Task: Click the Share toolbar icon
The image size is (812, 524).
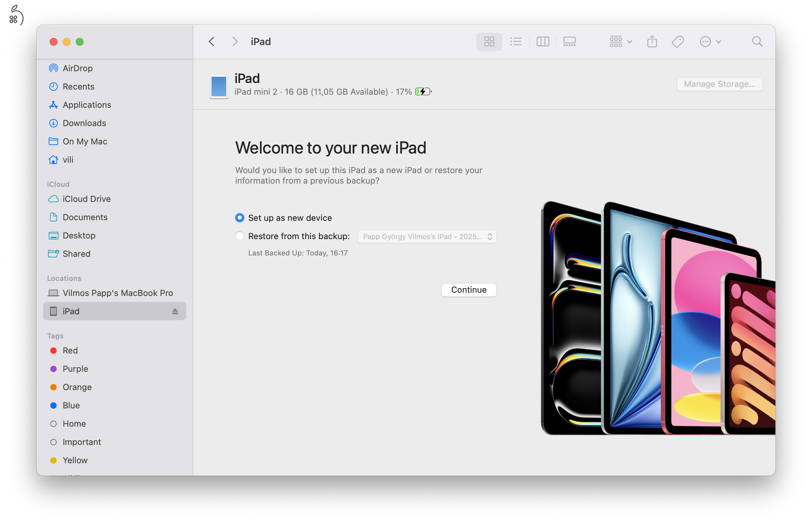Action: pos(652,41)
